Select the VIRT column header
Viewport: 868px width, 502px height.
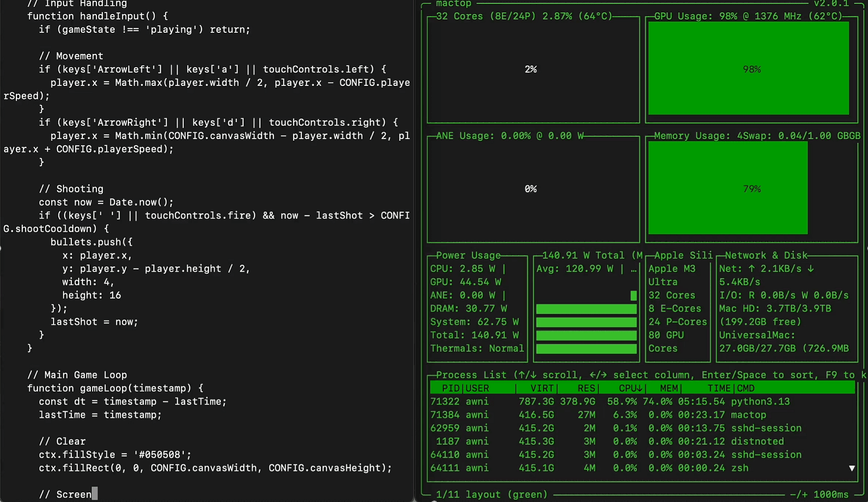tap(542, 388)
